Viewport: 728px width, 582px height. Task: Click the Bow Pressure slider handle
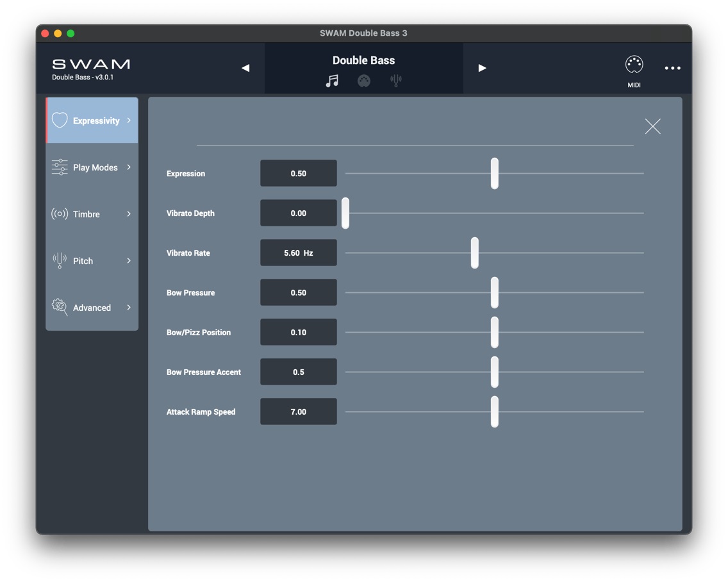point(495,293)
